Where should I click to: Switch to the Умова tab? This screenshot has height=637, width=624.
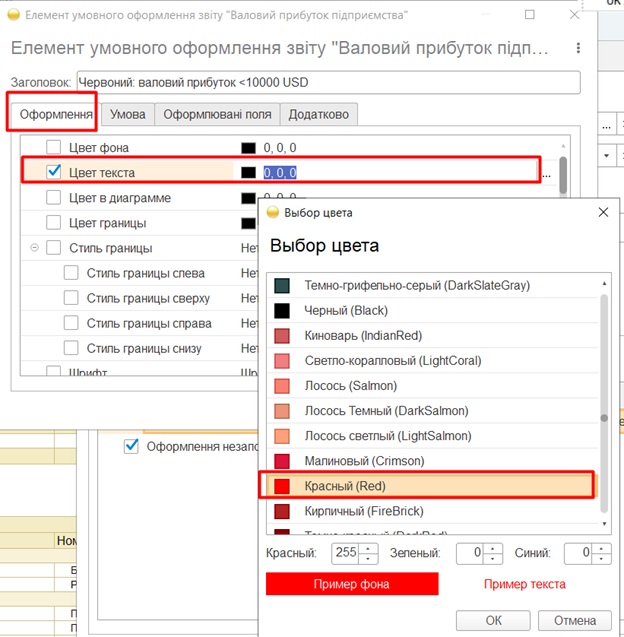pos(128,114)
